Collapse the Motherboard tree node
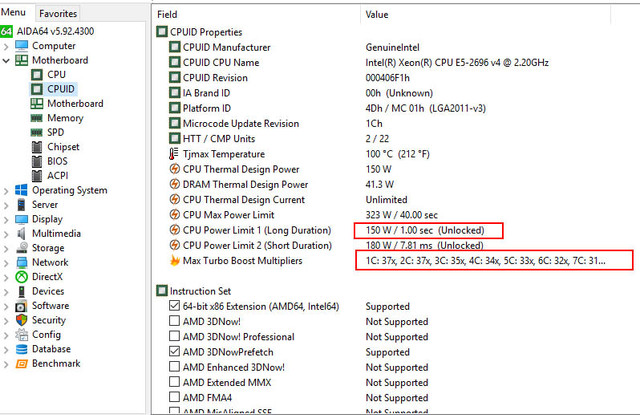 (7, 60)
